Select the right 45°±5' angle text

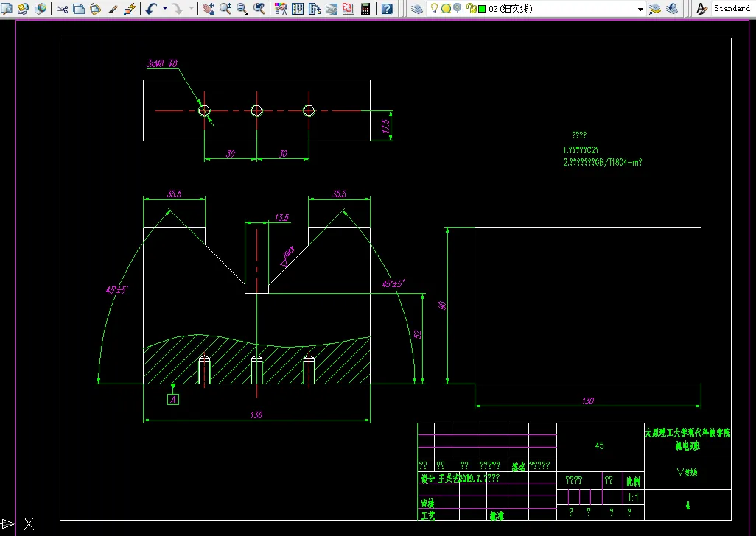tap(393, 283)
